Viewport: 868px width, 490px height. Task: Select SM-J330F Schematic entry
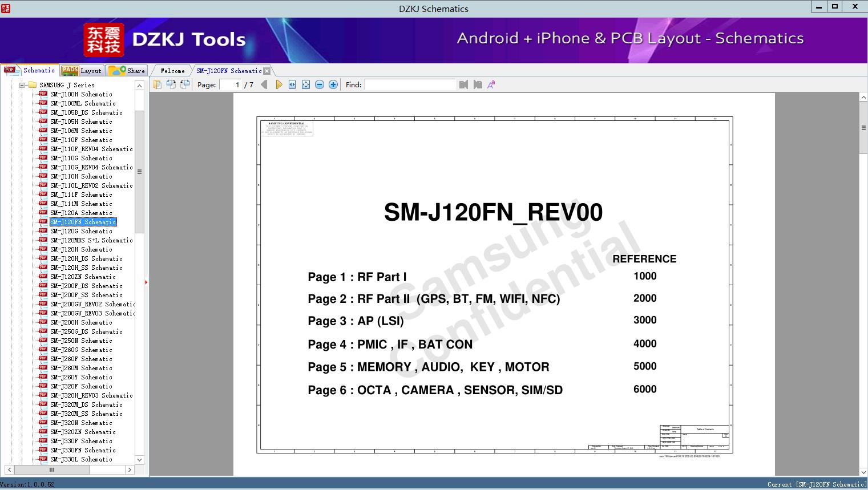coord(81,441)
